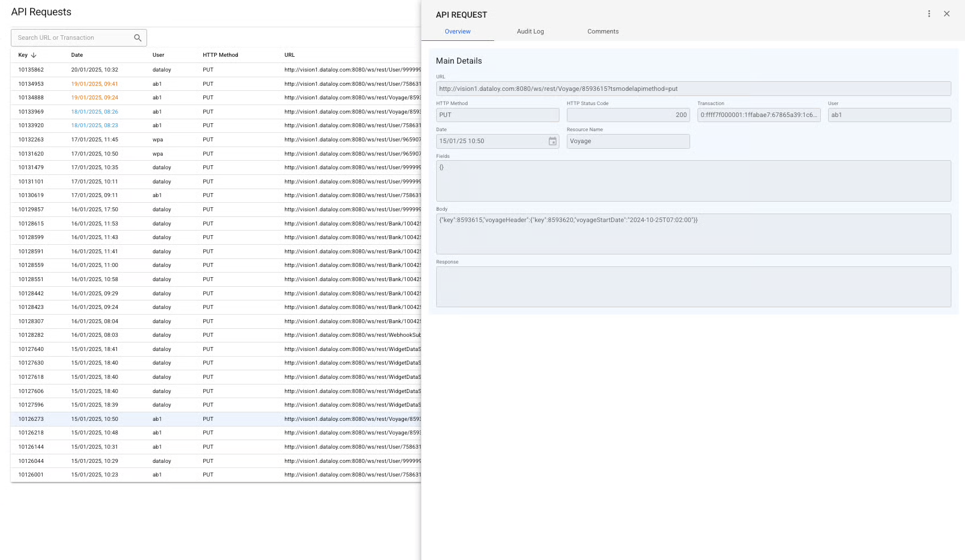Screen dimensions: 965x560
Task: Sort table by User column header
Action: 158,55
